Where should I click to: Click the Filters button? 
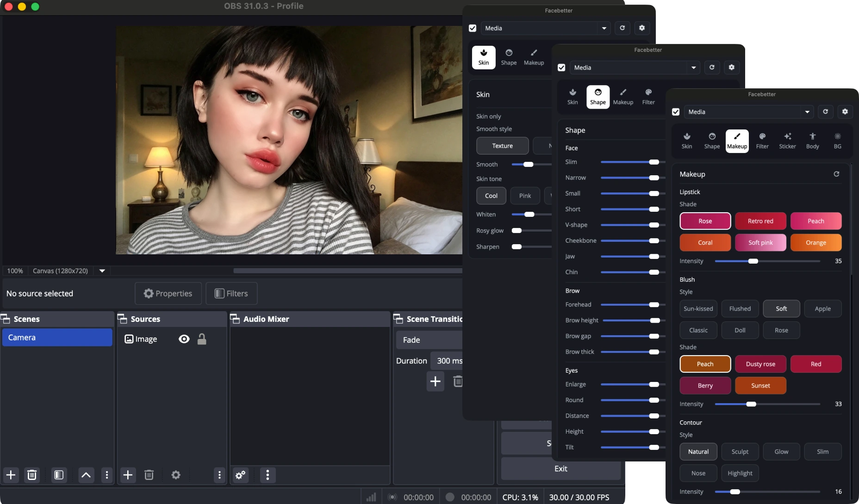231,293
